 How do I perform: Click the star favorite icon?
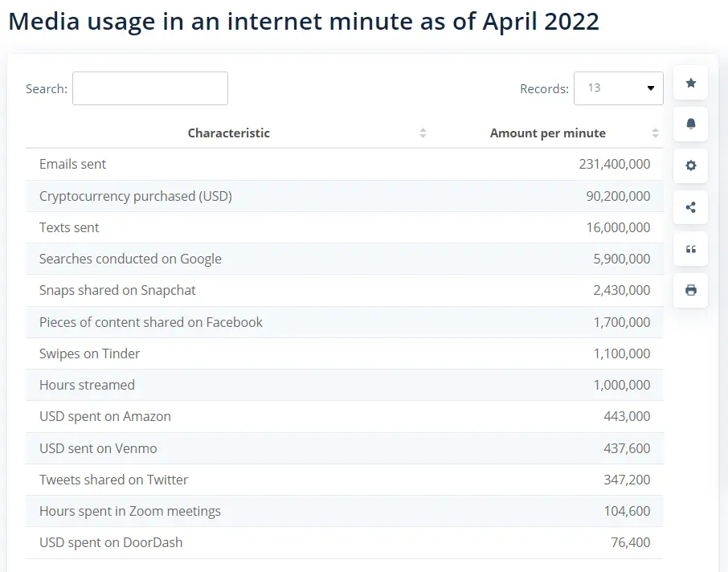point(690,83)
